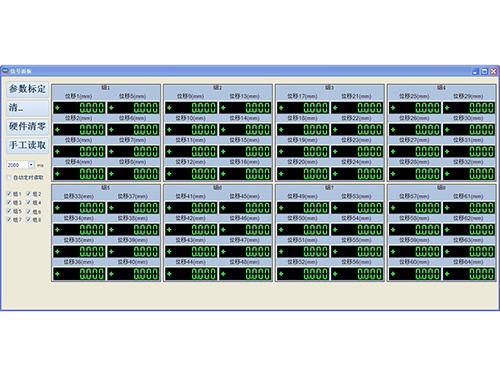Click the 位移32(mm) digital readout
Screen dimensions: 500x376
(469, 174)
